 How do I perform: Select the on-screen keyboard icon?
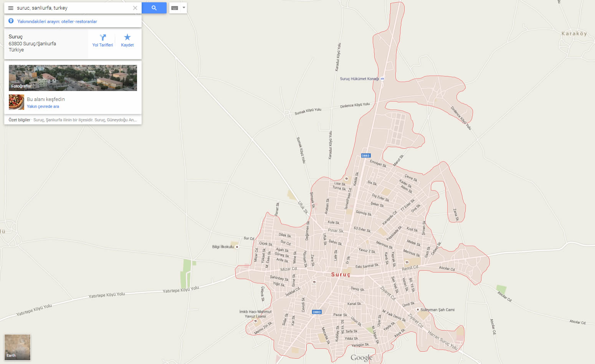175,8
